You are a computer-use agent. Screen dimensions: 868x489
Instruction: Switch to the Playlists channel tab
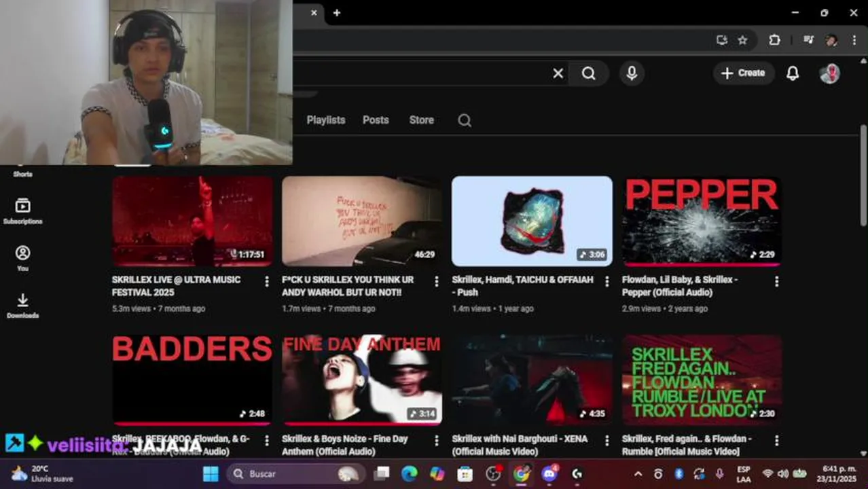click(x=326, y=120)
